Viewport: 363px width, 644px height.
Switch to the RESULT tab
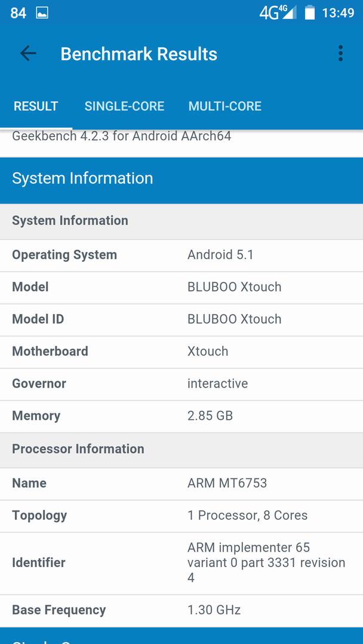[36, 106]
